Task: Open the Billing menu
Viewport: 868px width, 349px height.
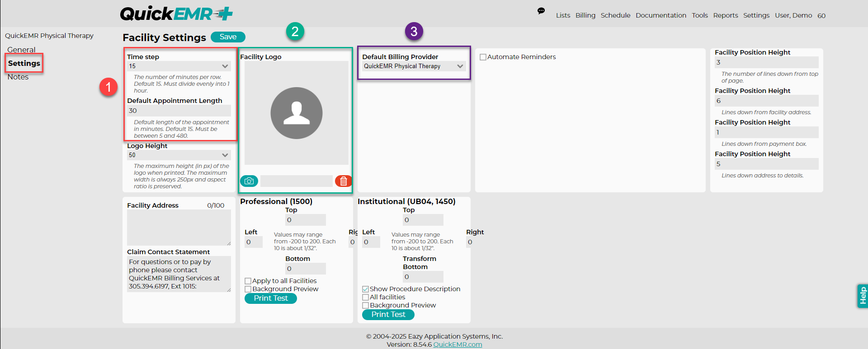Action: pos(585,15)
